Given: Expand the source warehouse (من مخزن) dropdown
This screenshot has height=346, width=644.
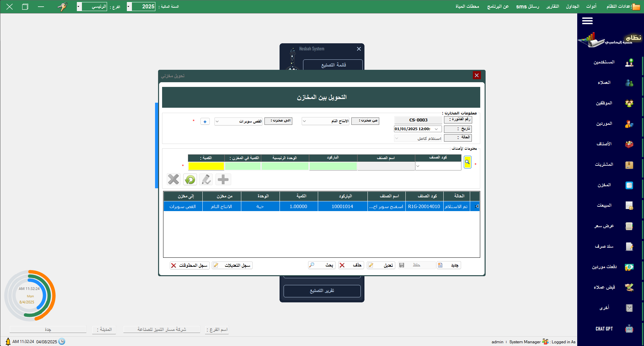Looking at the screenshot, I should coord(304,121).
